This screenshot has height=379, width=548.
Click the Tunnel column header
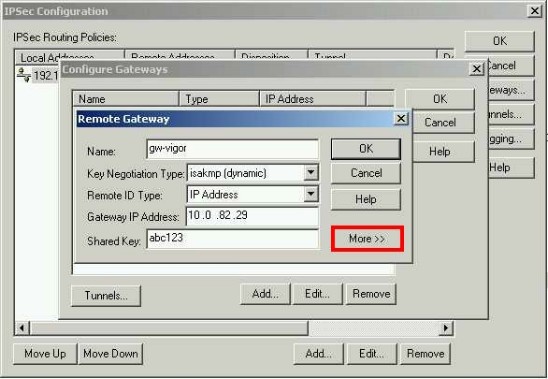(372, 55)
